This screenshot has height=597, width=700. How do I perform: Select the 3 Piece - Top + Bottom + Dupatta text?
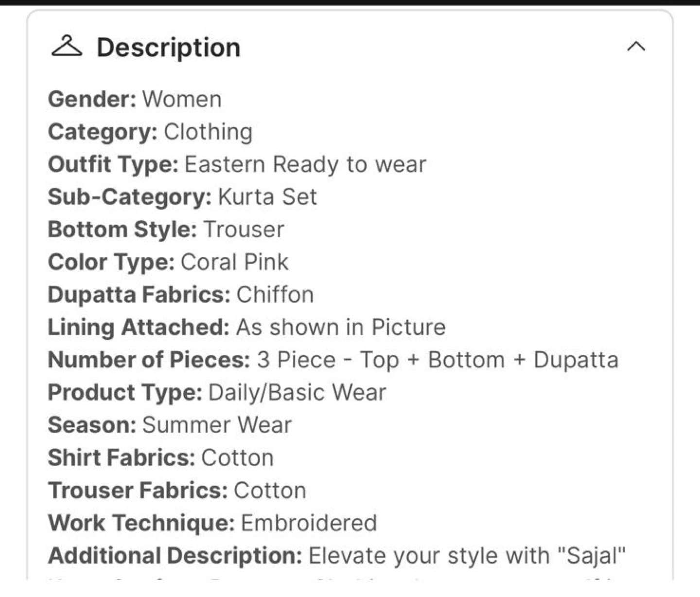[437, 360]
